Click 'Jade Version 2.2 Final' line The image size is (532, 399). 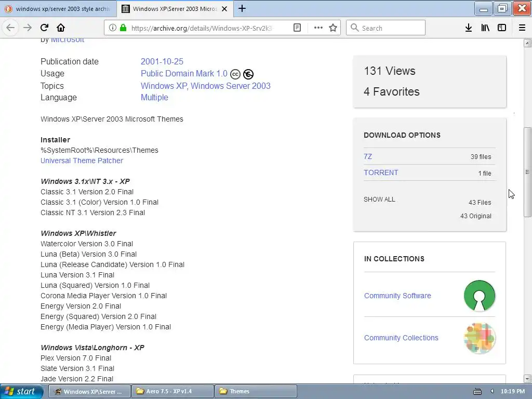coord(77,379)
